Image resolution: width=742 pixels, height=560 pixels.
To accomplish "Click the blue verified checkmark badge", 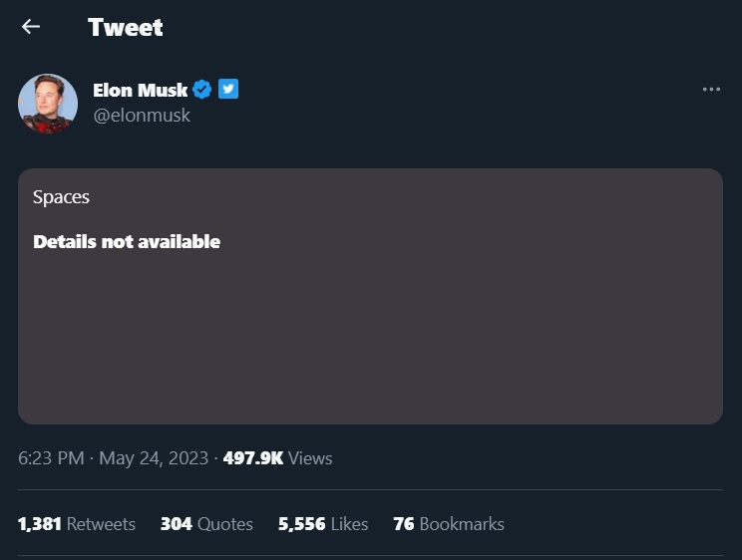I will point(202,89).
